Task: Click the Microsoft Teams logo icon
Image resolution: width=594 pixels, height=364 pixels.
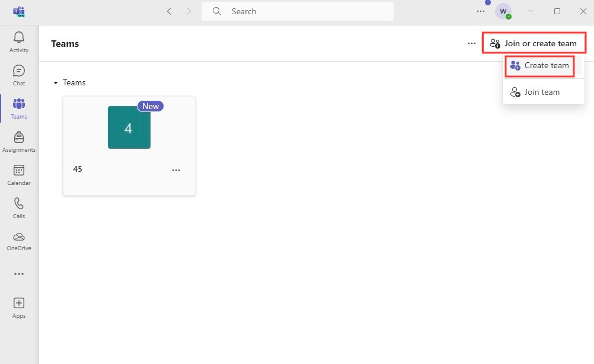Action: 18,11
